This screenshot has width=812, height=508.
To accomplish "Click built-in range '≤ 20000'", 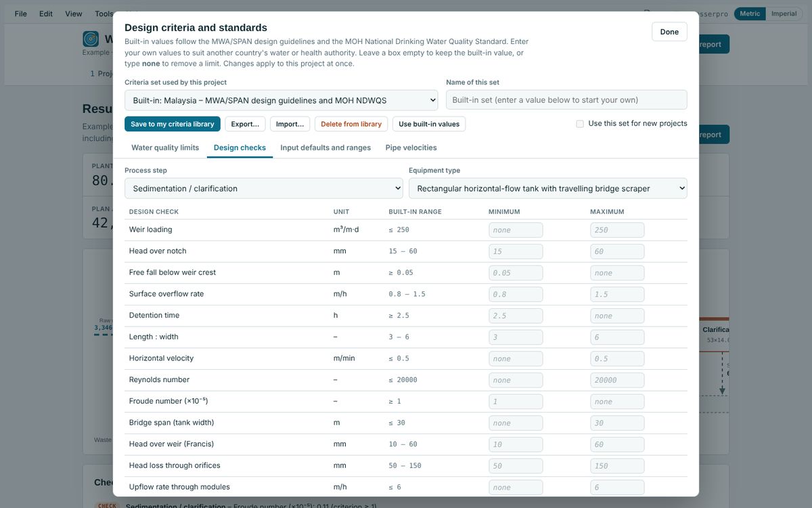I will [403, 380].
